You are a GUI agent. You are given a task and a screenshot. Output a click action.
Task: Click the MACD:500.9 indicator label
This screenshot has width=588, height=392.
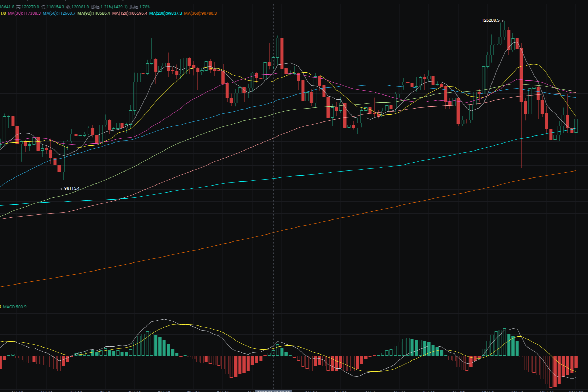tap(14, 307)
